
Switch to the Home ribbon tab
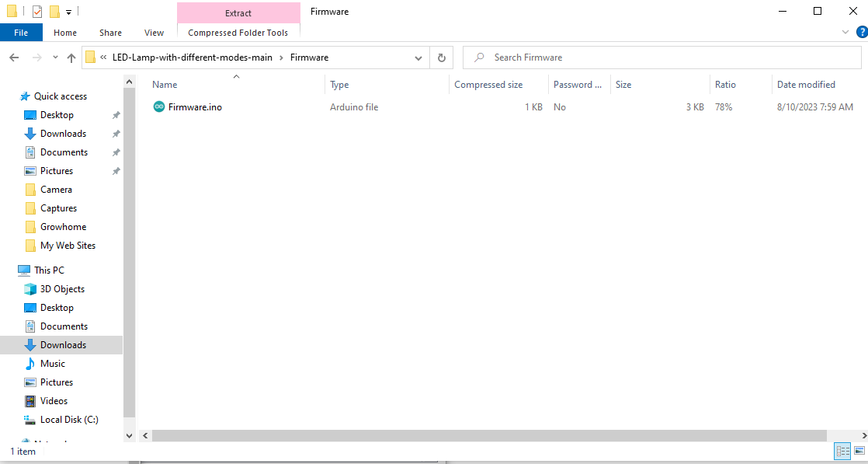tap(65, 33)
